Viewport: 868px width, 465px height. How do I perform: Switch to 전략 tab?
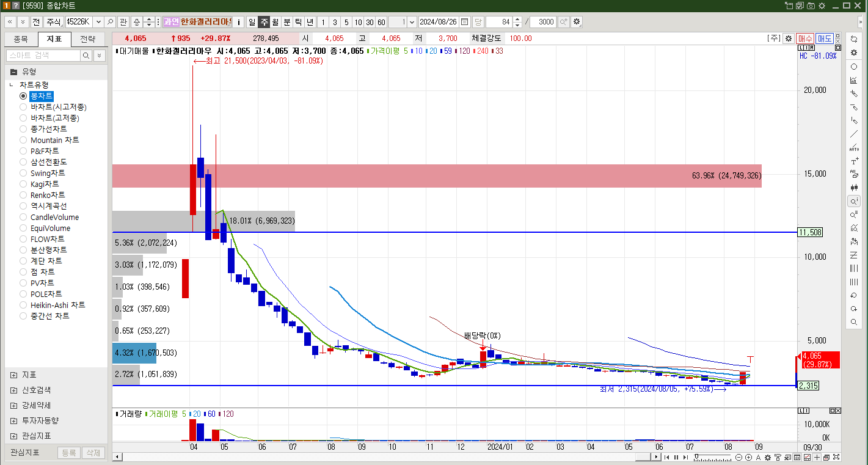tap(88, 39)
